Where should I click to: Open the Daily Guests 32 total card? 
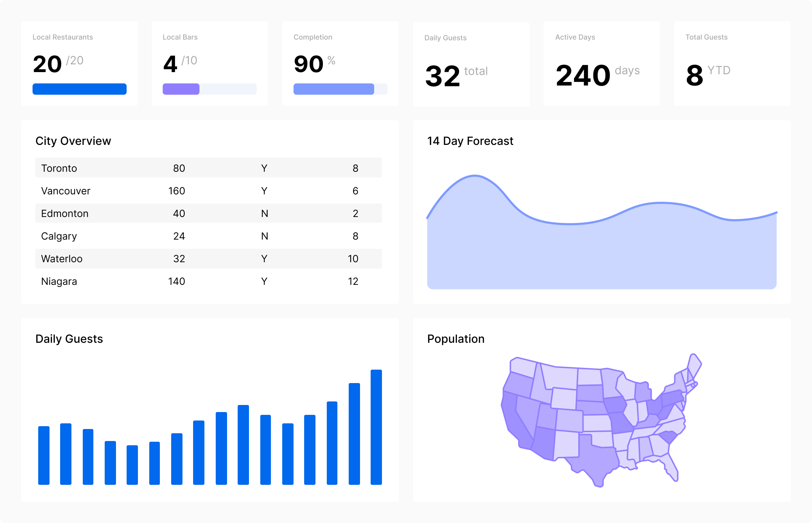point(471,64)
